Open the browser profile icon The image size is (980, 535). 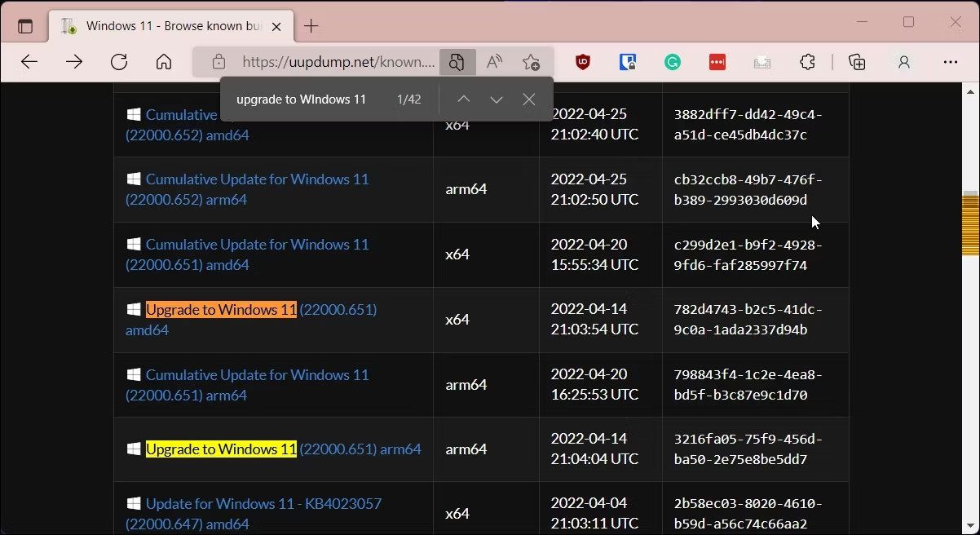click(x=903, y=61)
